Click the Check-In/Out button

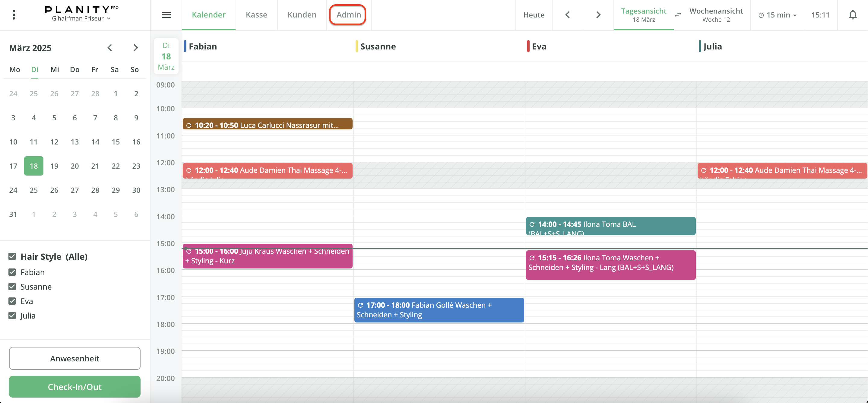pos(74,386)
